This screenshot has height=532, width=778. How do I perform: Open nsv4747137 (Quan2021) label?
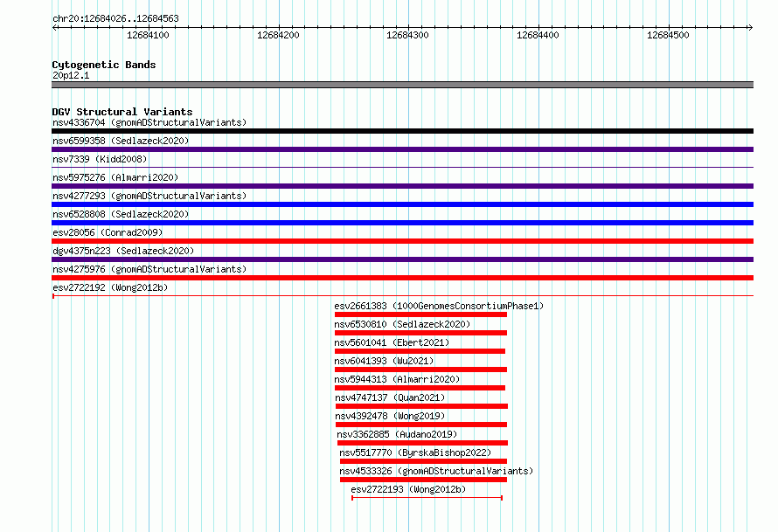[x=390, y=397]
